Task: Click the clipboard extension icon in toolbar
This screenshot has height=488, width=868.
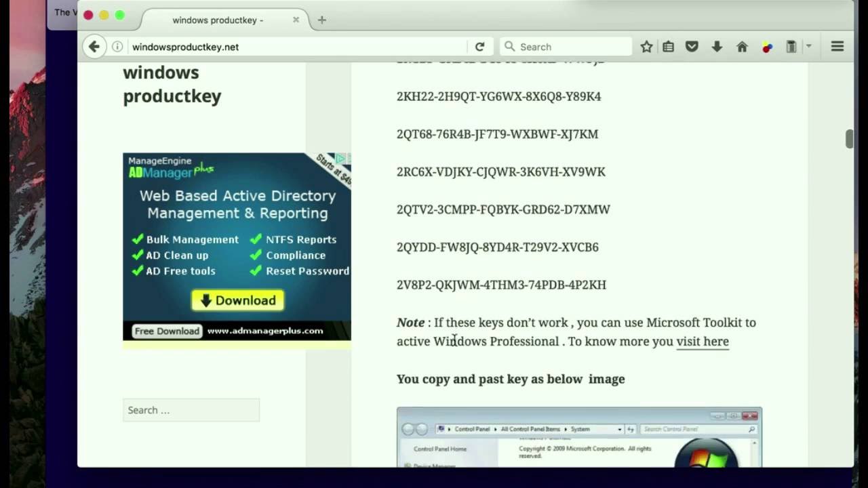Action: point(791,47)
